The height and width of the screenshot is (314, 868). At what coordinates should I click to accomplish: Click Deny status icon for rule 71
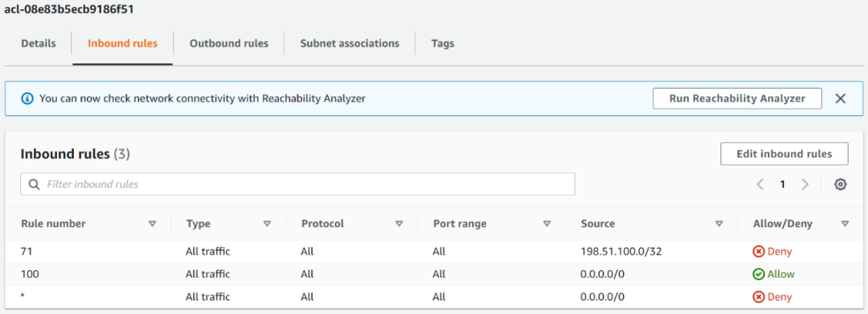(759, 251)
